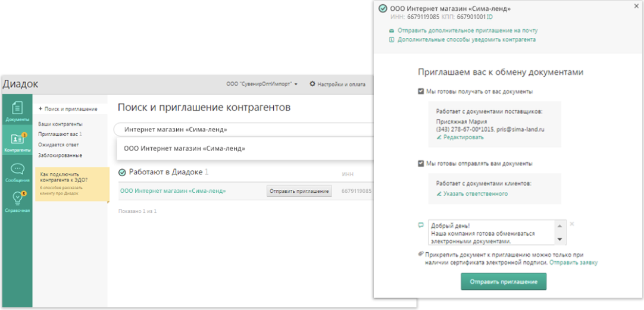Expand the ООО "СувенирОптИмпорт" organization dropdown
The width and height of the screenshot is (644, 310).
pos(262,84)
